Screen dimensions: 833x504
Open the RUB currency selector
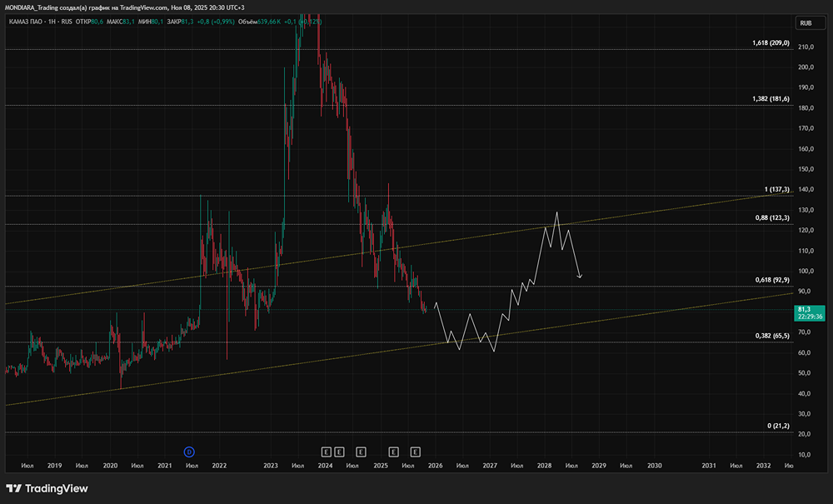click(805, 23)
